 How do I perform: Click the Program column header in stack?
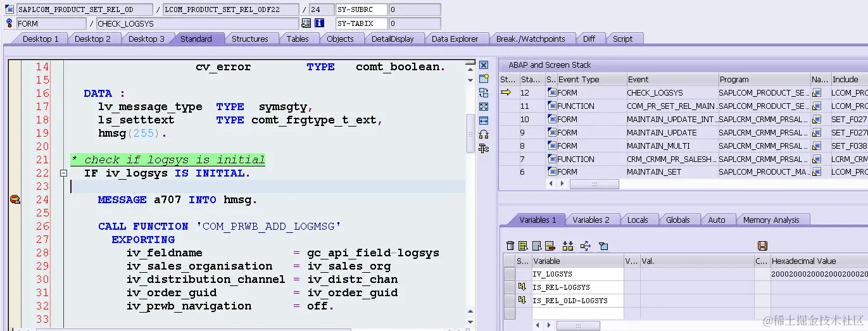(x=764, y=79)
